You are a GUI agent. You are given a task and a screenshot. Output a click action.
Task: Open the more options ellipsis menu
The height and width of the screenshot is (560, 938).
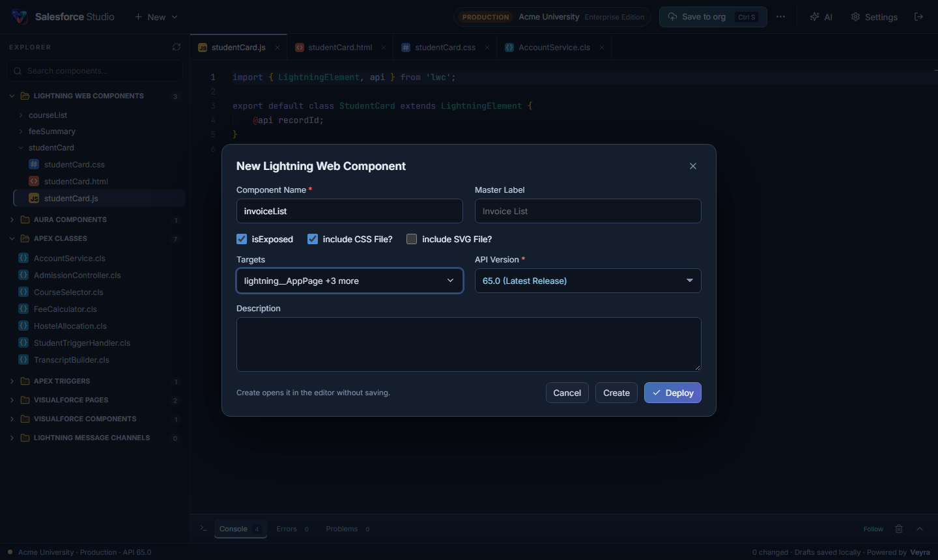click(780, 17)
